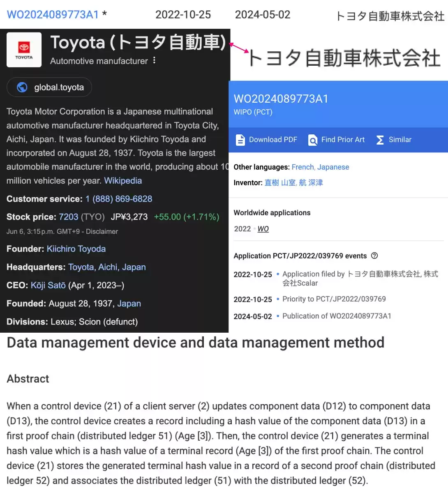This screenshot has height=490, width=448.
Task: Select stock price value JP¥3,273
Action: tap(129, 217)
